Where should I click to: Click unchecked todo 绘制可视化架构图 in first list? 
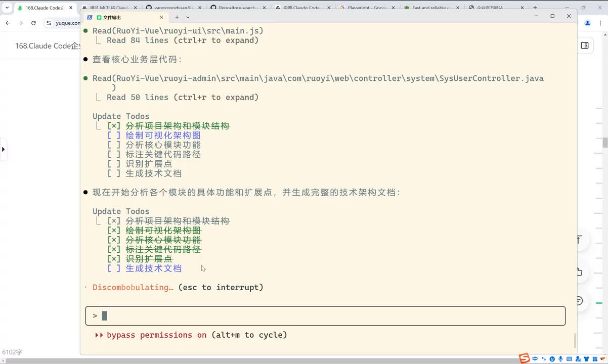click(x=163, y=135)
